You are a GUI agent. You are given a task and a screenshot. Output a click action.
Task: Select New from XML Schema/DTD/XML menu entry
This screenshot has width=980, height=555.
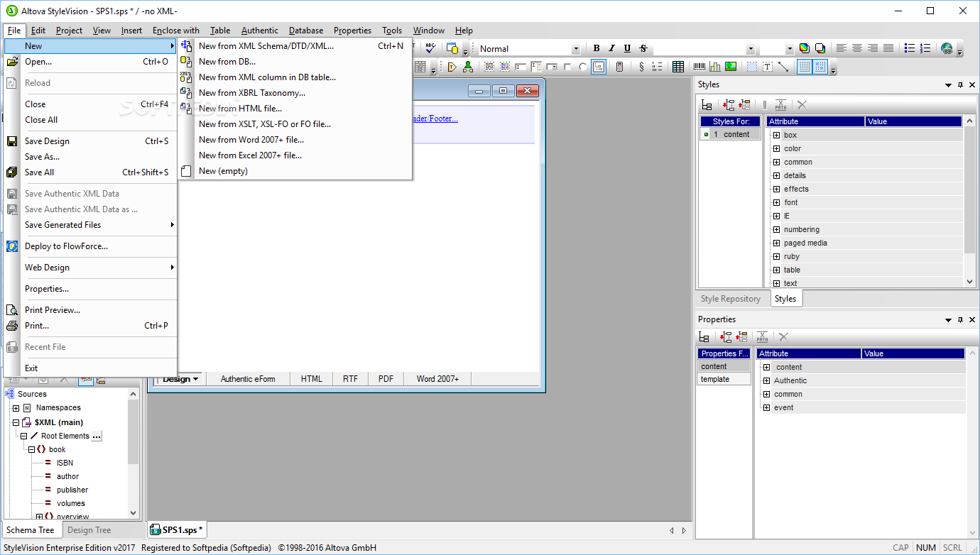[x=295, y=46]
